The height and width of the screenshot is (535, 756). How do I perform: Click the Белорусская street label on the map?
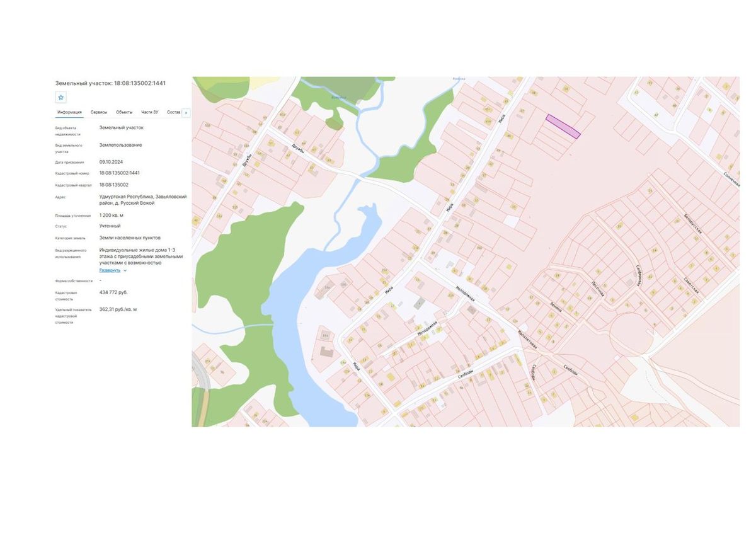tap(693, 224)
